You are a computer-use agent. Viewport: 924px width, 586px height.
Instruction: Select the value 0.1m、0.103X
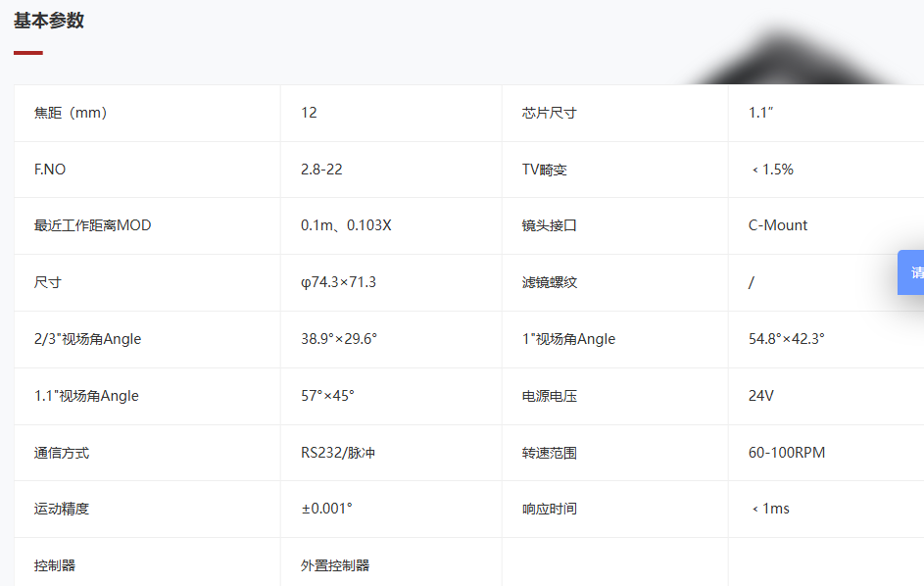[x=346, y=225]
